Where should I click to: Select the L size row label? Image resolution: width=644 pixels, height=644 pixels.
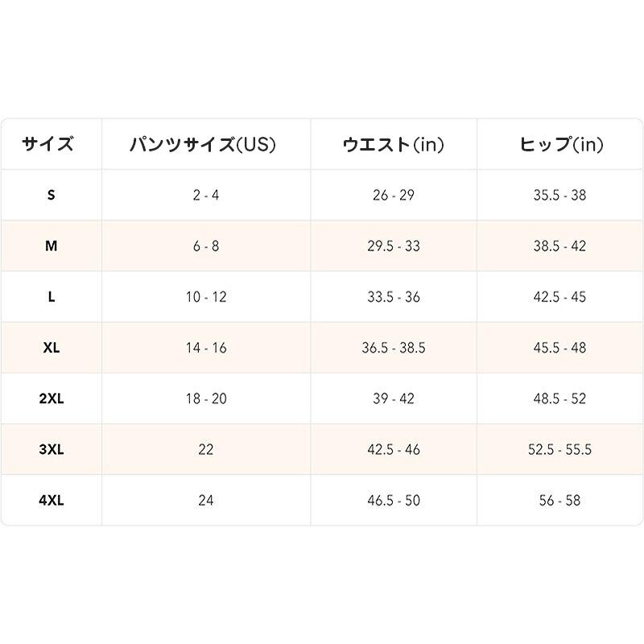click(51, 297)
